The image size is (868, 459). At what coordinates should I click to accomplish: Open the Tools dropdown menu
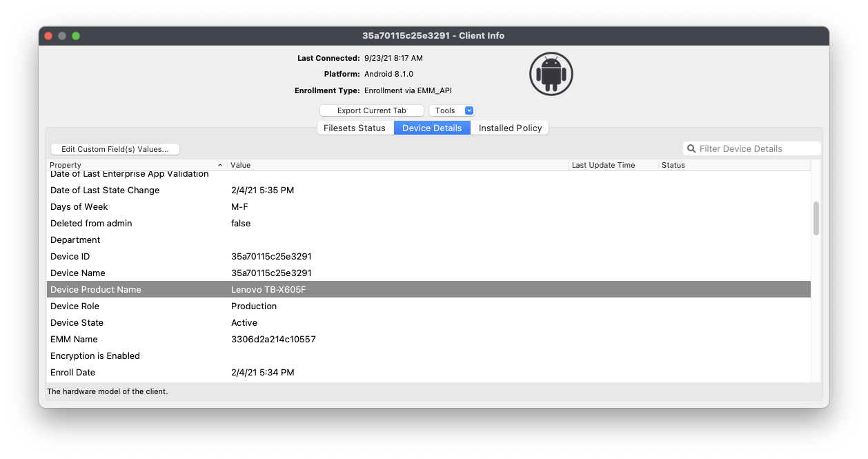pos(452,110)
